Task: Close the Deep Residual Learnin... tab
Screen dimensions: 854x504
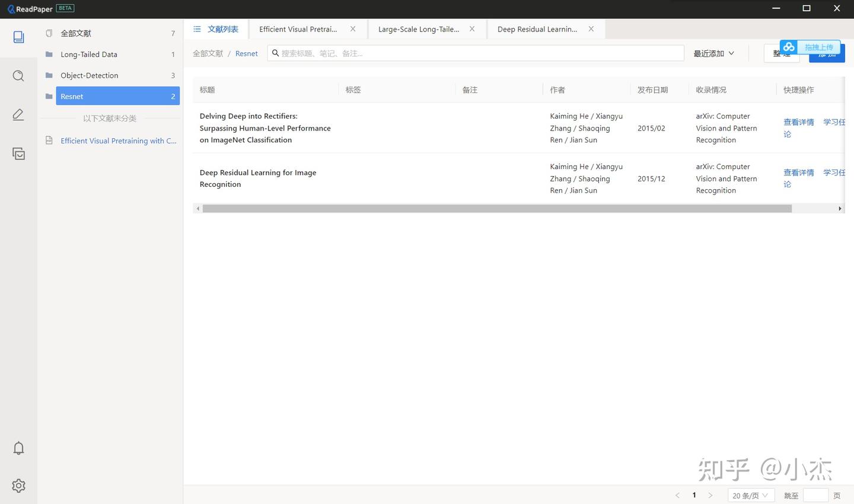Action: [x=591, y=28]
